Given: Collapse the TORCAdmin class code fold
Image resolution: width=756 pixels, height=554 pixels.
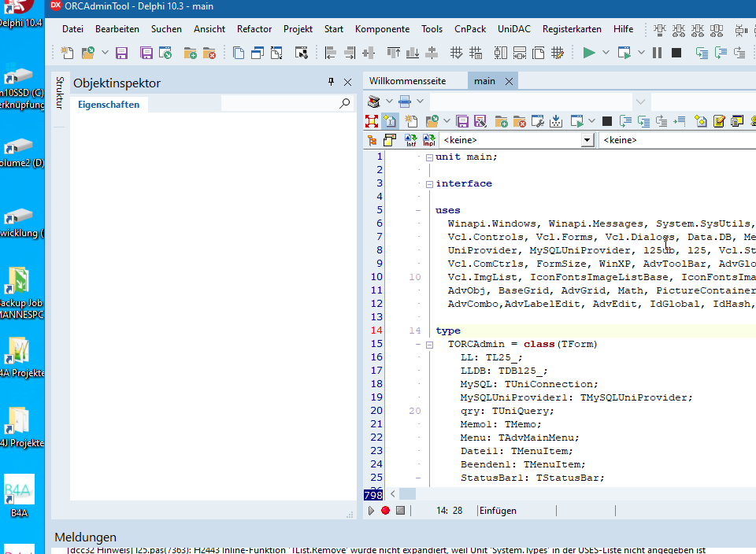Looking at the screenshot, I should tap(429, 345).
